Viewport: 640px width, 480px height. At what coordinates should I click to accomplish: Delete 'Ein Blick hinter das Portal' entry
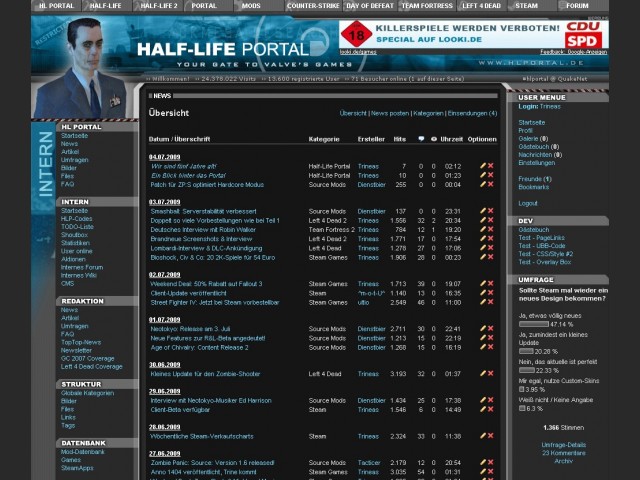point(491,175)
